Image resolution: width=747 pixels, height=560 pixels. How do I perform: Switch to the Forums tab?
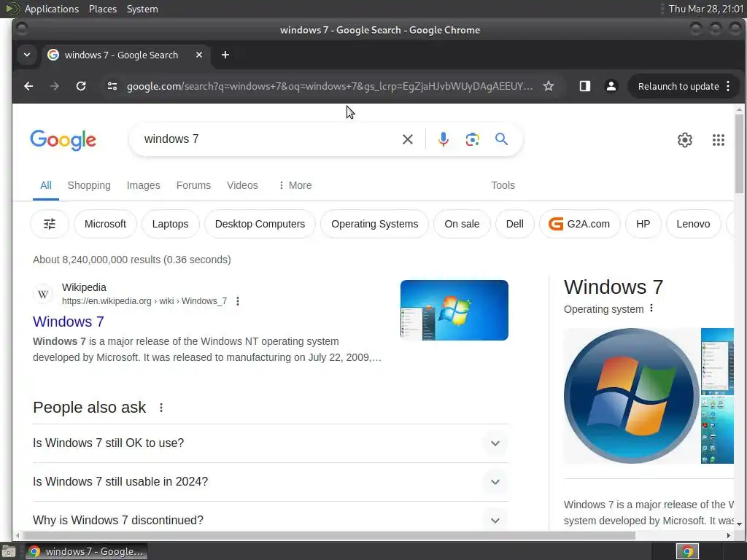[x=193, y=185]
